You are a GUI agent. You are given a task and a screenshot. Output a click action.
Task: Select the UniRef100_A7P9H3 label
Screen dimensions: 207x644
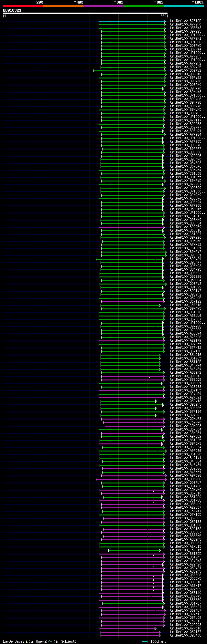(186, 57)
